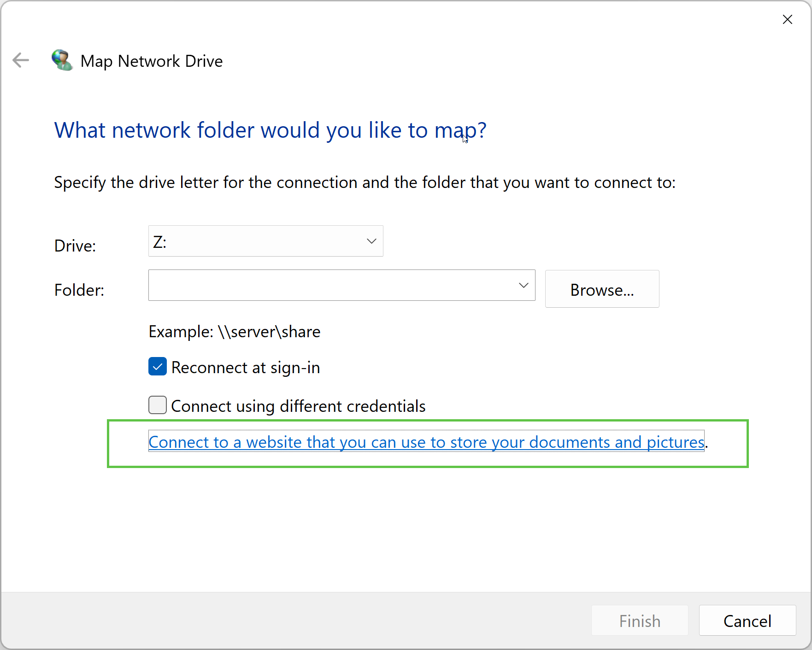The image size is (812, 650).
Task: Close the Map Network Drive dialog
Action: click(787, 19)
